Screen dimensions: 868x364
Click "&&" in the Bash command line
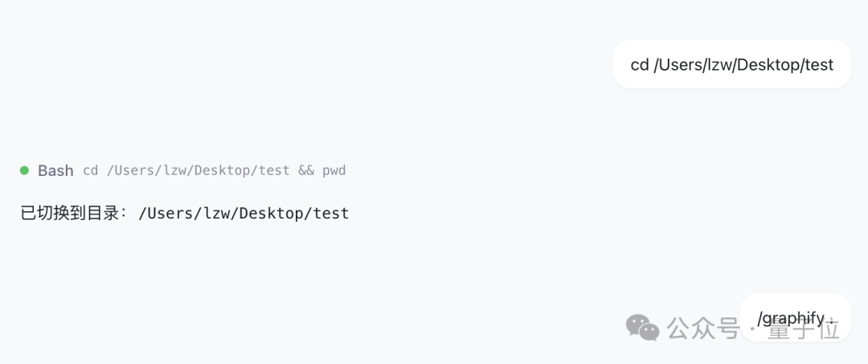[305, 170]
